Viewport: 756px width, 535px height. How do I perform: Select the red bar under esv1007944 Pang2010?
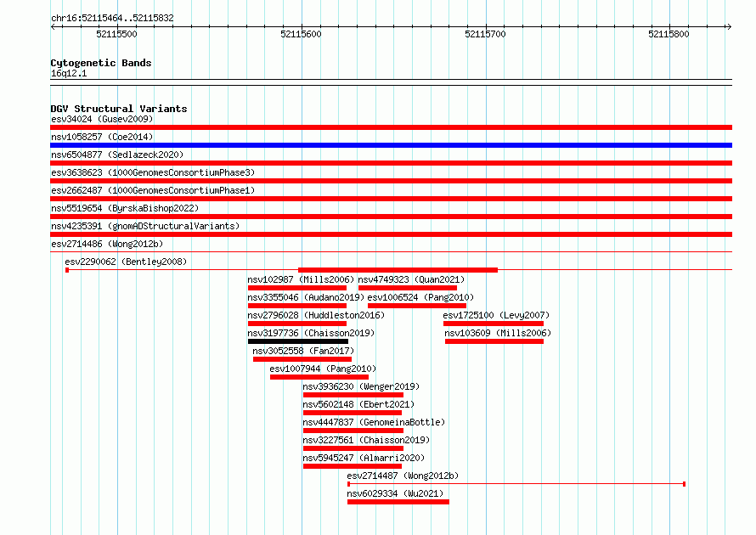point(319,377)
